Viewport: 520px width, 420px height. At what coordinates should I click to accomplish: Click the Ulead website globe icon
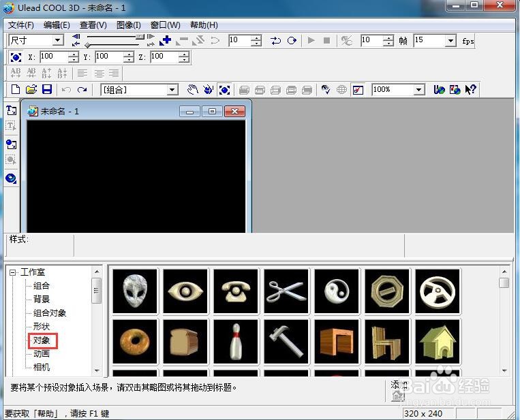[439, 89]
